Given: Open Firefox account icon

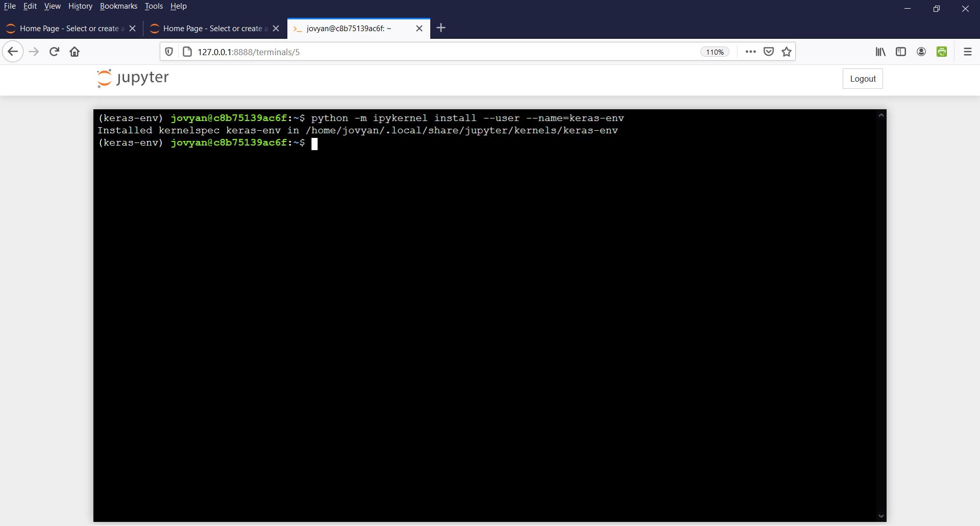Looking at the screenshot, I should [921, 52].
